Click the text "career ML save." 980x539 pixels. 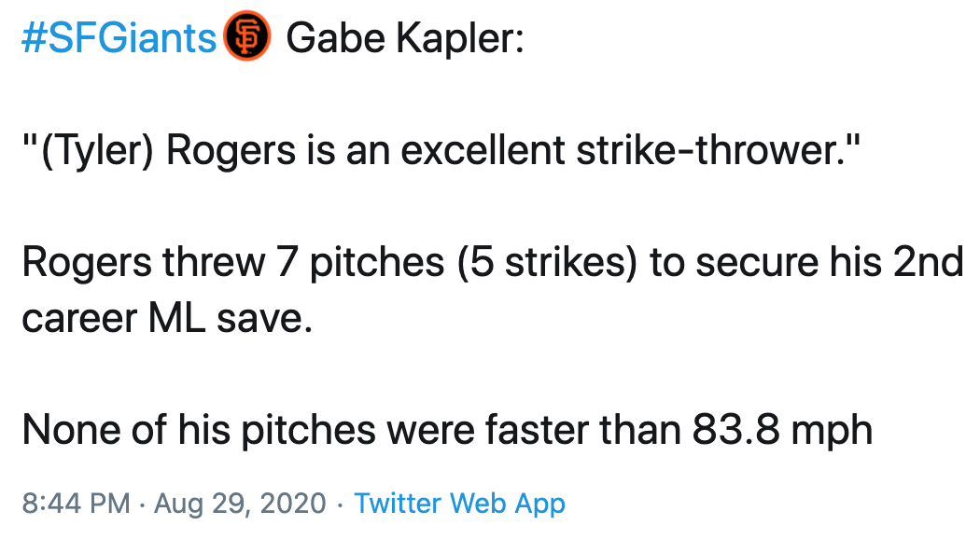coord(162,319)
